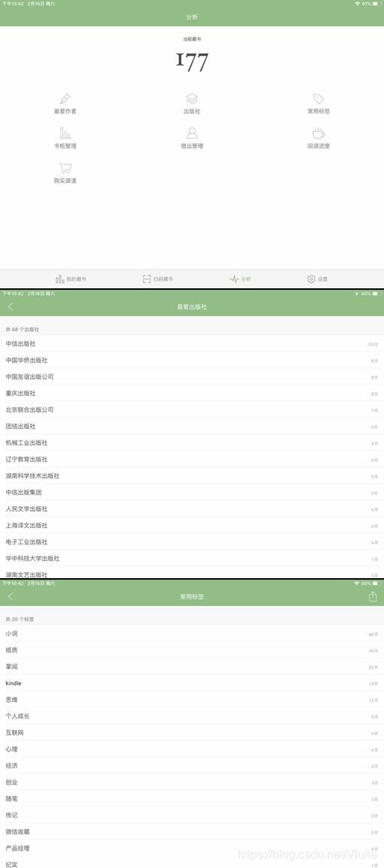Tap the 最爱出版社 screen title
The height and width of the screenshot is (868, 384).
pos(192,306)
